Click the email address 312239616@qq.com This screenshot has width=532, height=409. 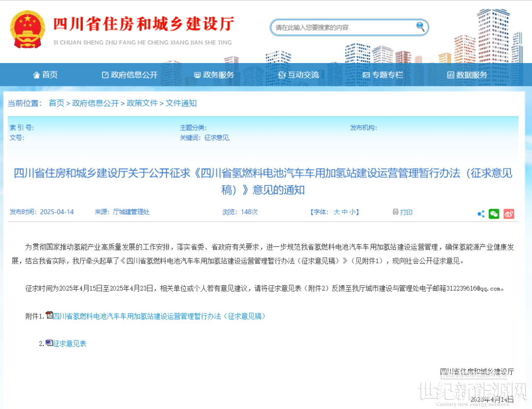pos(473,288)
